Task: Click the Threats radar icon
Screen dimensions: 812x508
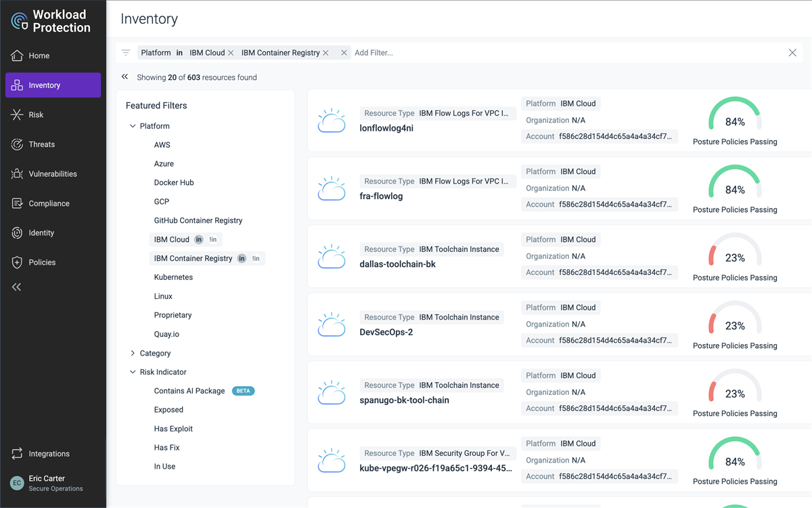Action: point(17,144)
